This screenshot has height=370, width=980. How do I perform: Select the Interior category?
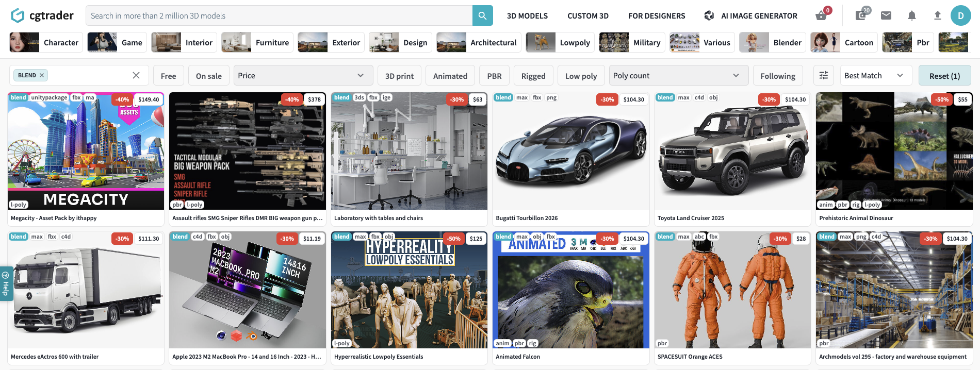tap(184, 42)
